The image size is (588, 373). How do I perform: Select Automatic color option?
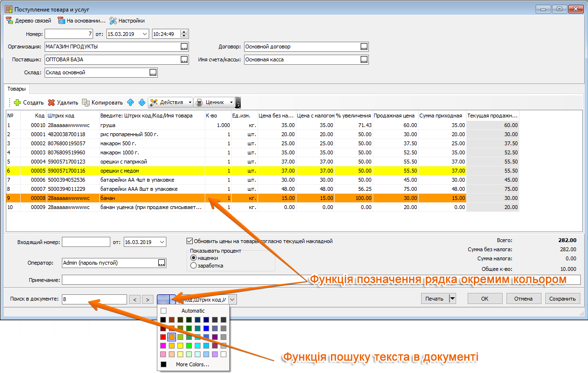coord(193,311)
